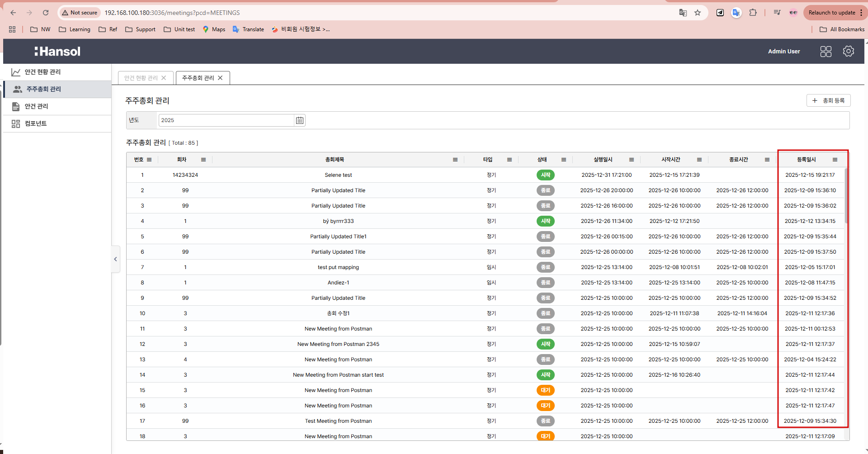Open the Ref bookmarks folder
The width and height of the screenshot is (868, 454).
pyautogui.click(x=108, y=29)
